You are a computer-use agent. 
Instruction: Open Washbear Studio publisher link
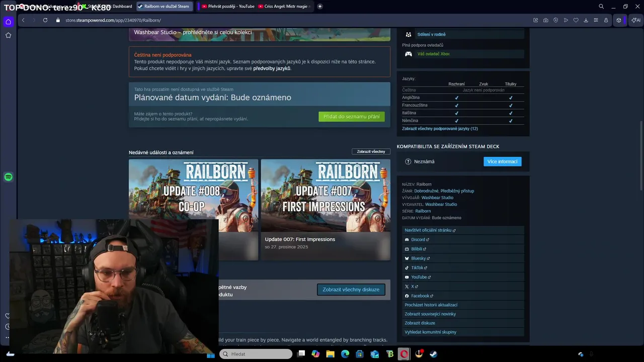441,204
